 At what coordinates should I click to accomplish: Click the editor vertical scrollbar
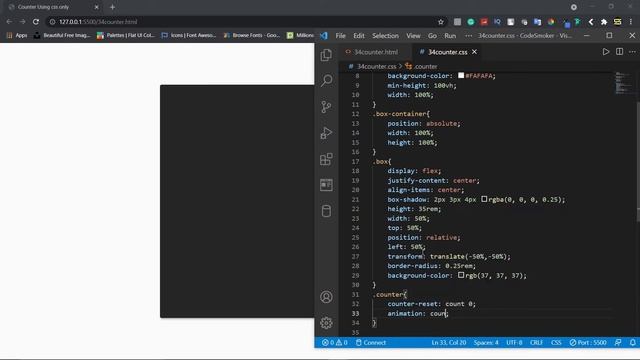pyautogui.click(x=638, y=163)
